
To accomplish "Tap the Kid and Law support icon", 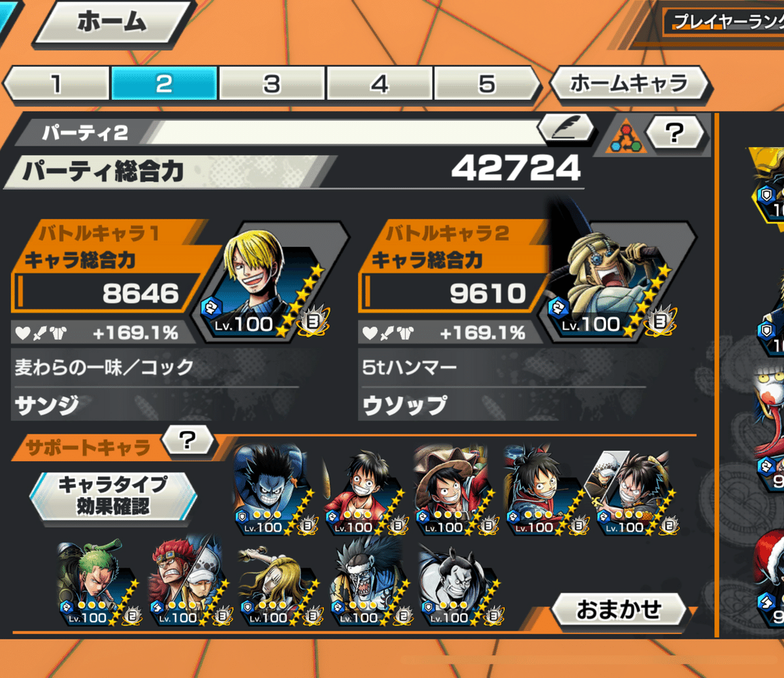I will point(189,581).
